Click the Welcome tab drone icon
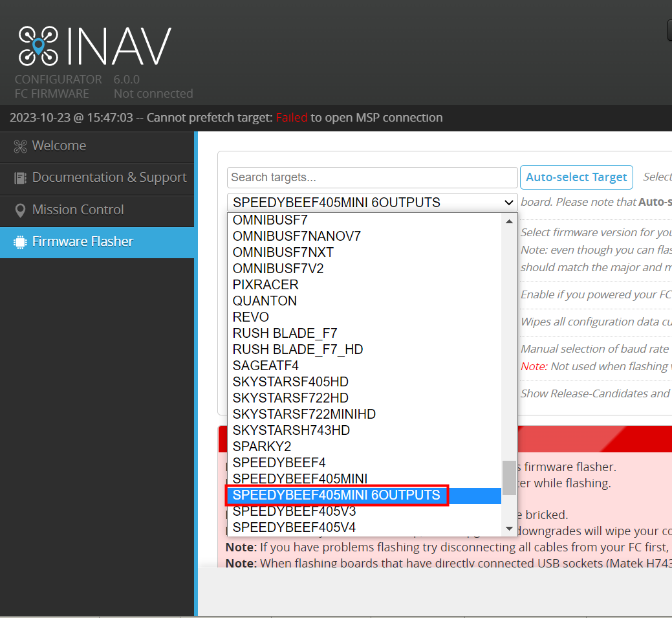 pyautogui.click(x=20, y=147)
